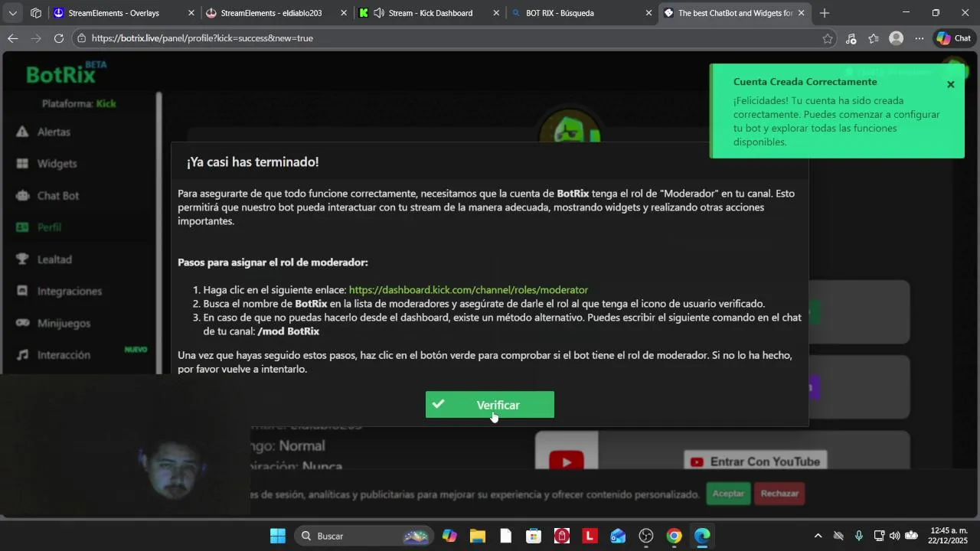Click the Chat Bot robot icon
This screenshot has height=551, width=980.
[22, 196]
